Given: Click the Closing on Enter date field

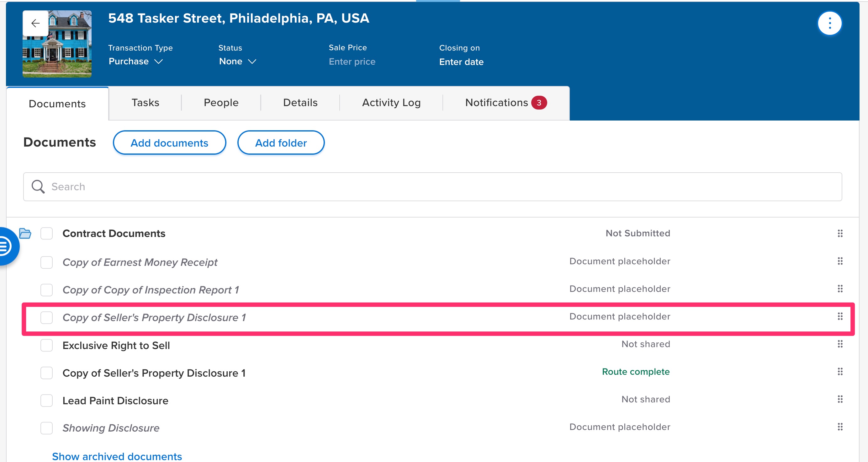Looking at the screenshot, I should tap(461, 62).
